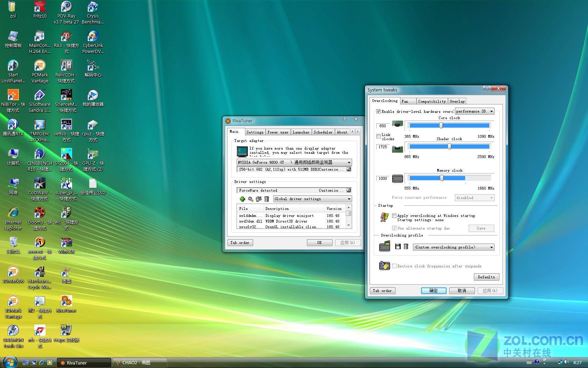The image size is (588, 368).
Task: Select the Crysis Benchmark desktop icon
Action: coord(93,13)
